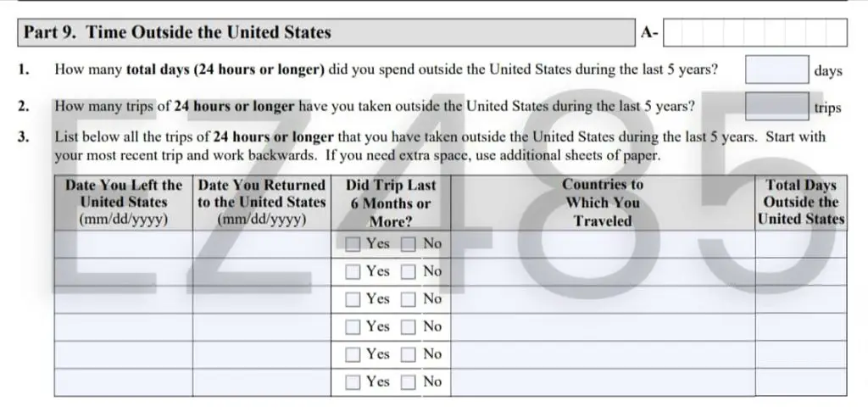Click first row Date You Returned field
This screenshot has width=868, height=412.
[261, 244]
